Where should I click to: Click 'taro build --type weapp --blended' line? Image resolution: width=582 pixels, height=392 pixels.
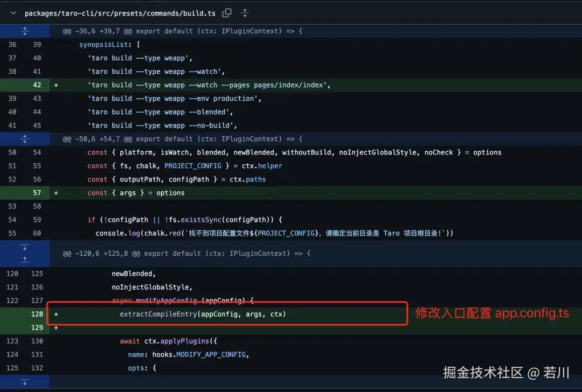pyautogui.click(x=161, y=112)
